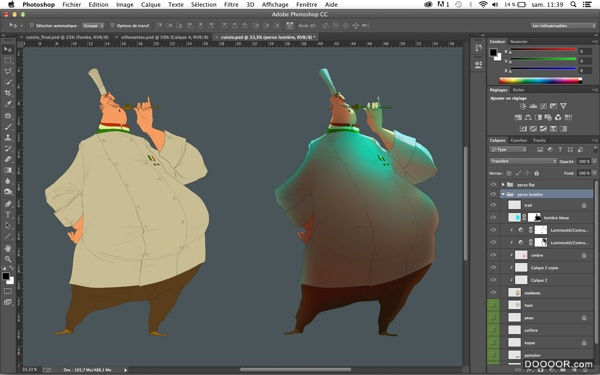Open the Filtre menu
The image size is (600, 375).
(231, 5)
